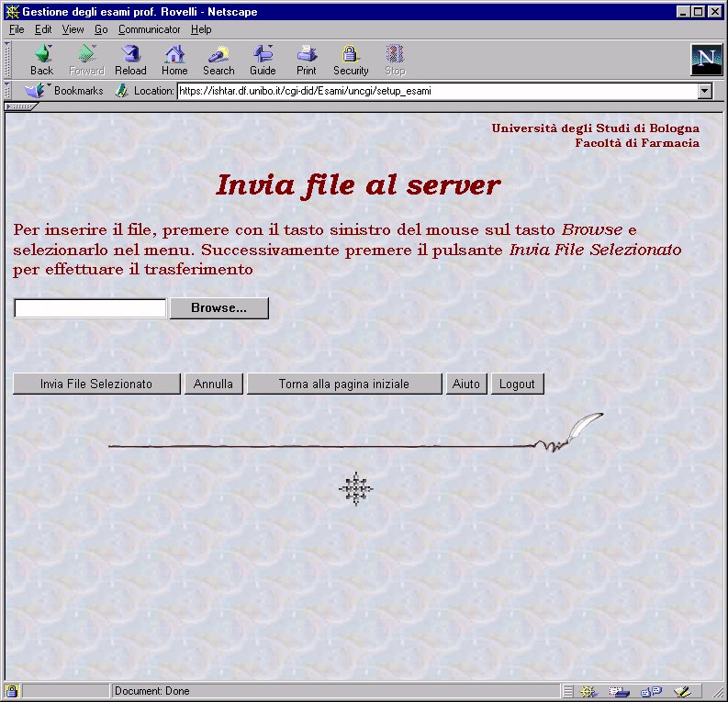Screen dimensions: 728x702
Task: Open the View menu
Action: click(x=73, y=29)
